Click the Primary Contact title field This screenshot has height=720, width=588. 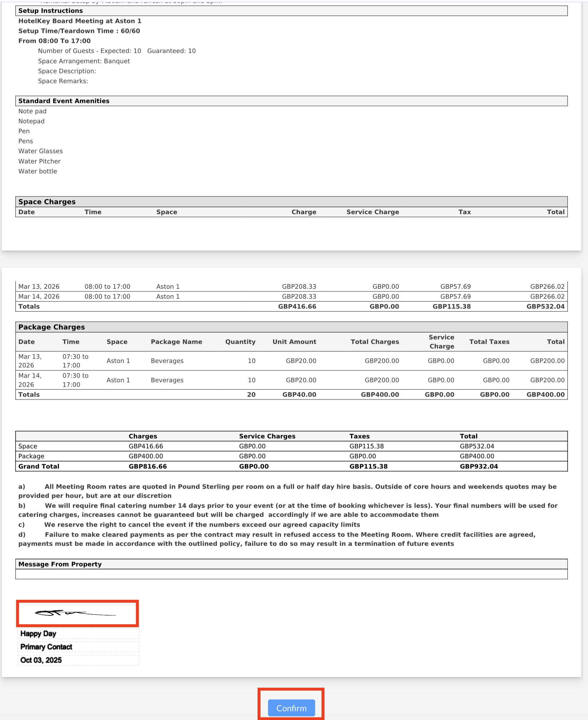(x=78, y=647)
